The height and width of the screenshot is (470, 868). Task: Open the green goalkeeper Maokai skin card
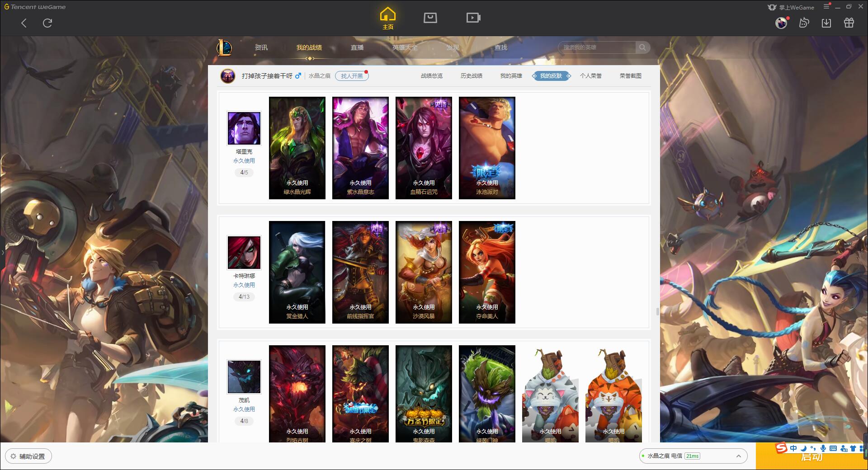tap(487, 394)
